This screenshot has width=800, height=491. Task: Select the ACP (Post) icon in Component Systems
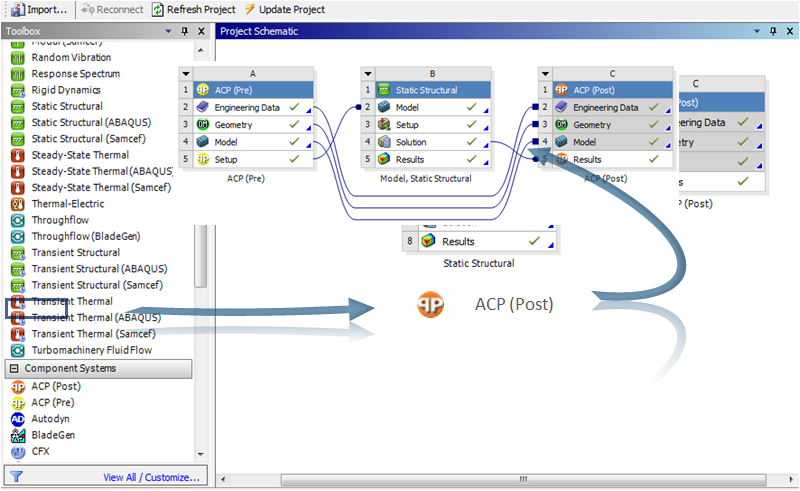point(18,387)
